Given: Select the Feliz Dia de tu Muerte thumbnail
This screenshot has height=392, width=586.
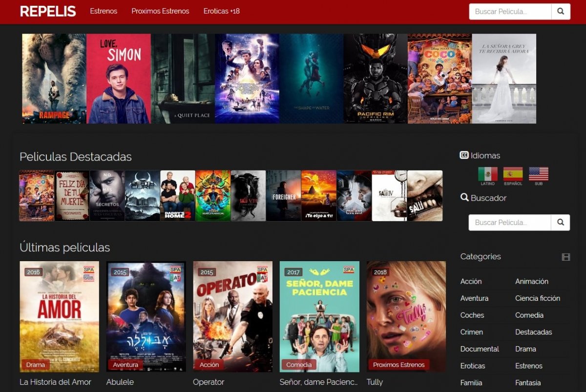Looking at the screenshot, I should click(x=72, y=196).
